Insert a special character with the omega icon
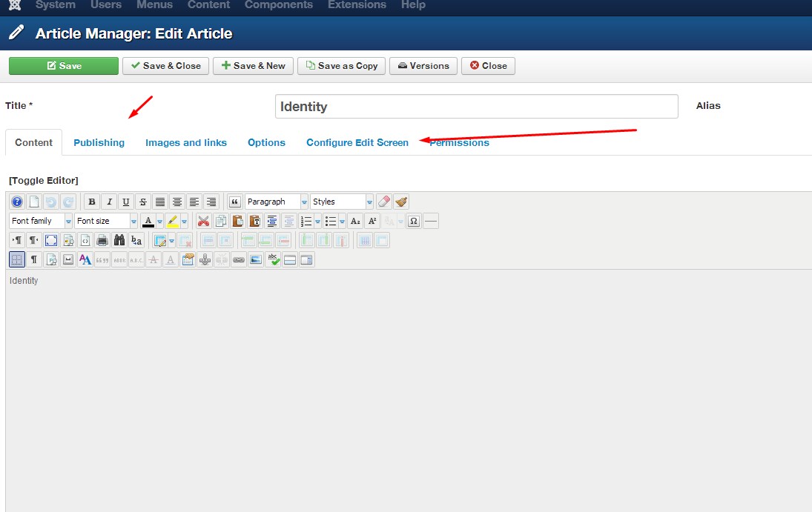This screenshot has height=512, width=812. click(413, 220)
